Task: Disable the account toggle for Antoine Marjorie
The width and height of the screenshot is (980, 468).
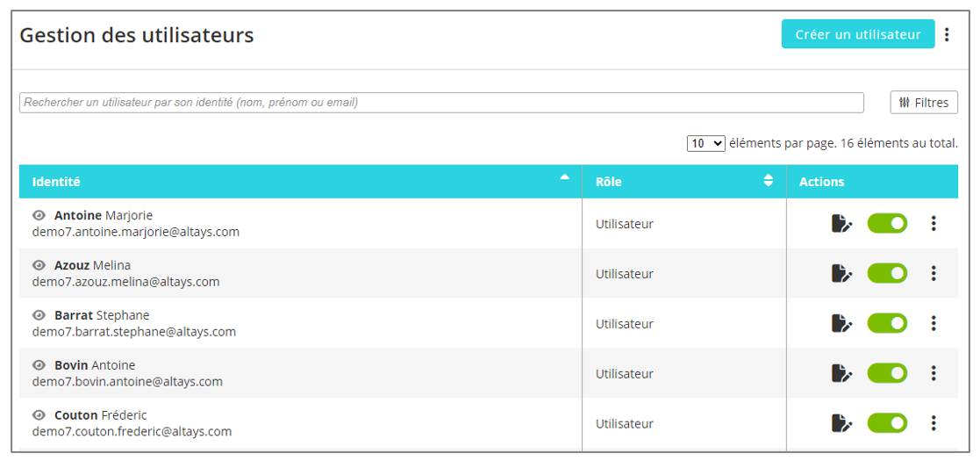Action: 887,224
